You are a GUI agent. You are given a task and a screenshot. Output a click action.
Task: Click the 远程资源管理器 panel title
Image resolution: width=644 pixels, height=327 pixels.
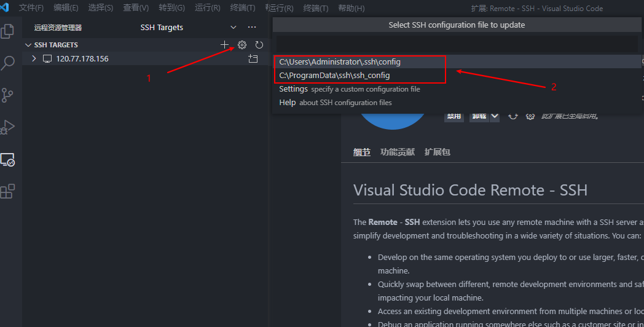[58, 28]
